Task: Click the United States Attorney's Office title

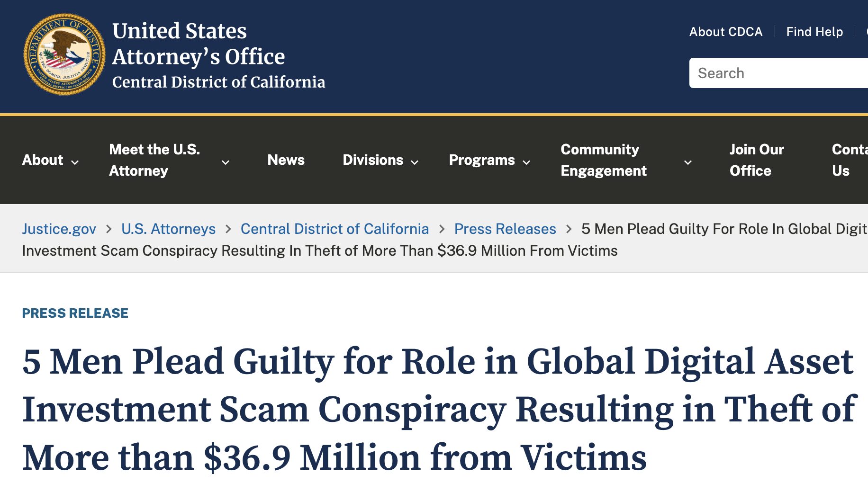Action: [x=198, y=44]
